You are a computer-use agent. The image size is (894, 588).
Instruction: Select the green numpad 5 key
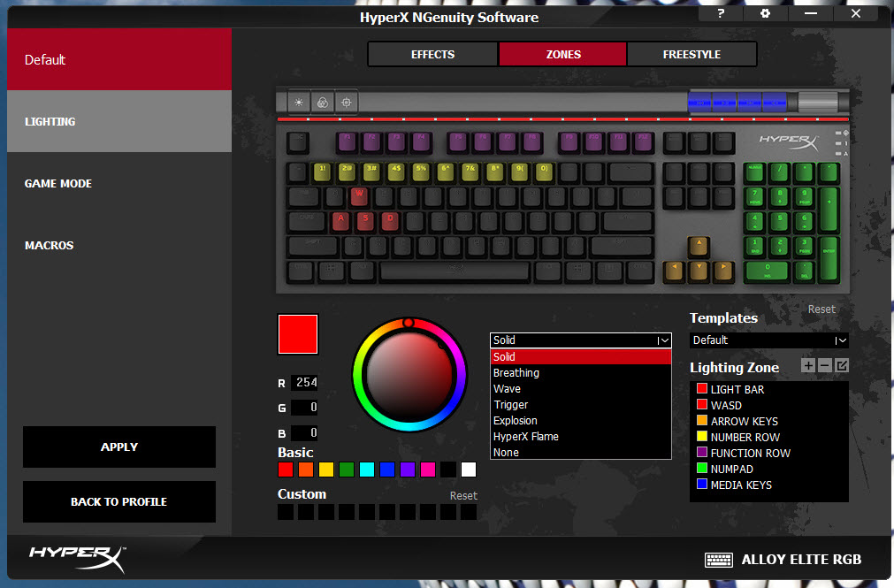pos(779,221)
